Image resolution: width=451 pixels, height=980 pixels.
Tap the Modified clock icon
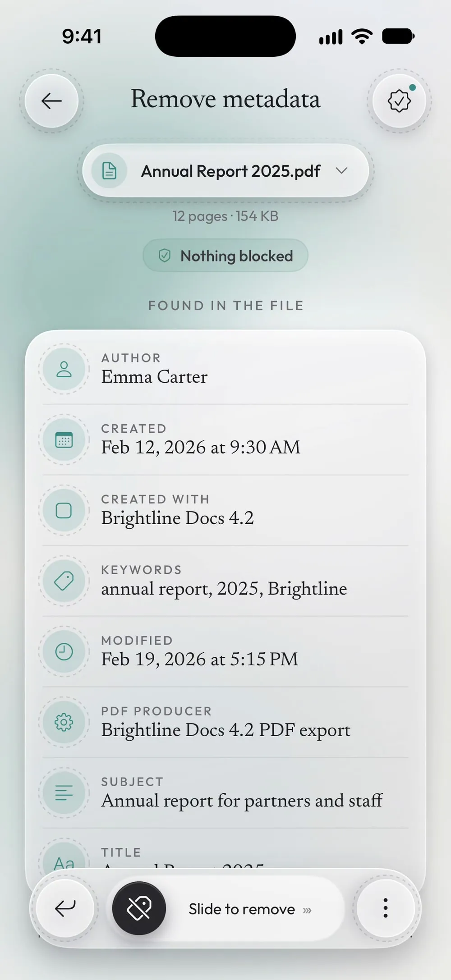(x=64, y=652)
